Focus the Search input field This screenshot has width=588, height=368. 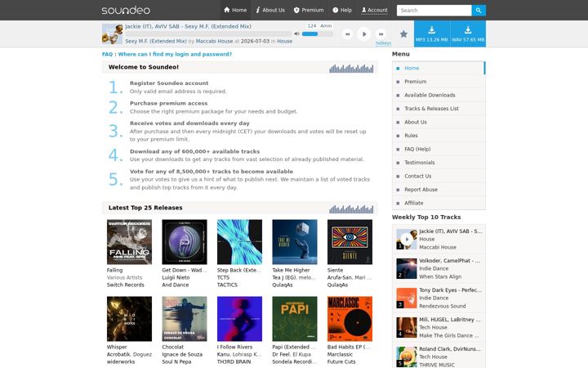click(434, 11)
